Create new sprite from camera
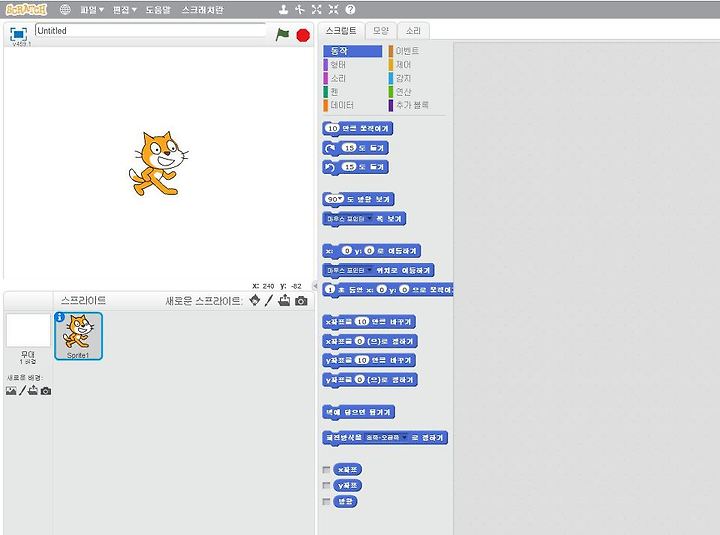The height and width of the screenshot is (535, 720). pos(301,301)
